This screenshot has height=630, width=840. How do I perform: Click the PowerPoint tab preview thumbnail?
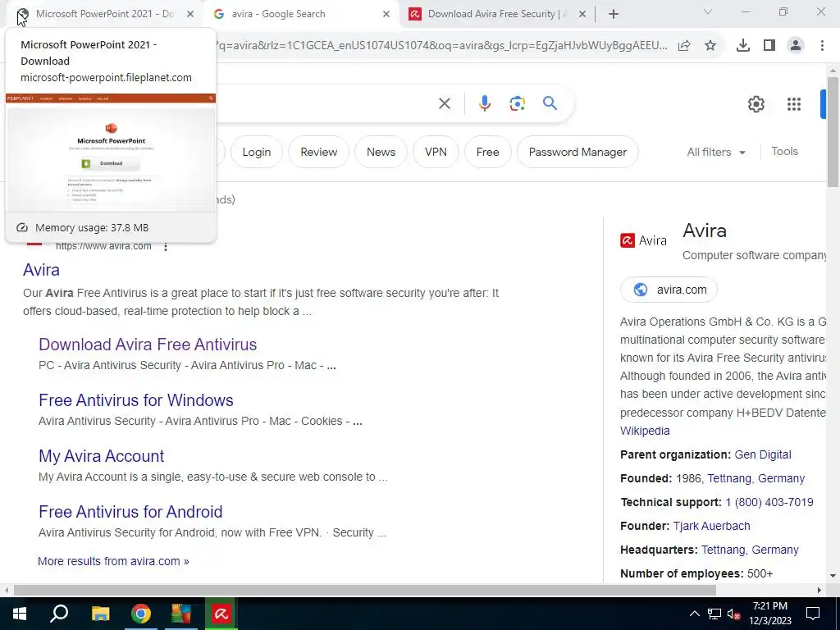click(x=111, y=153)
